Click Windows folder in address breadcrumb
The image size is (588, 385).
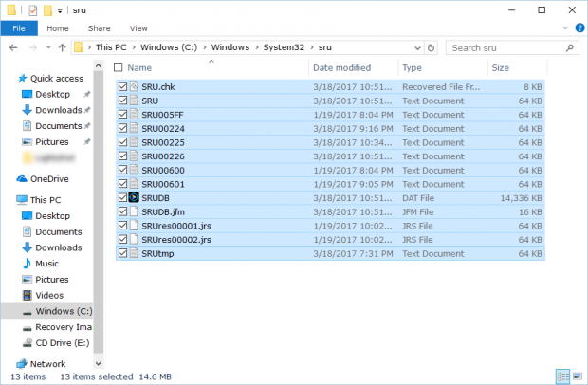coord(230,47)
